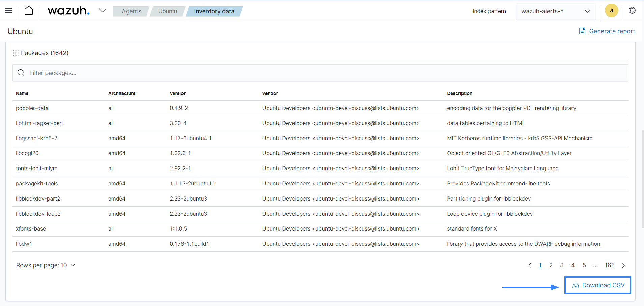Screen dimensions: 644x306
Task: Go to pagination page 5
Action: pyautogui.click(x=584, y=265)
